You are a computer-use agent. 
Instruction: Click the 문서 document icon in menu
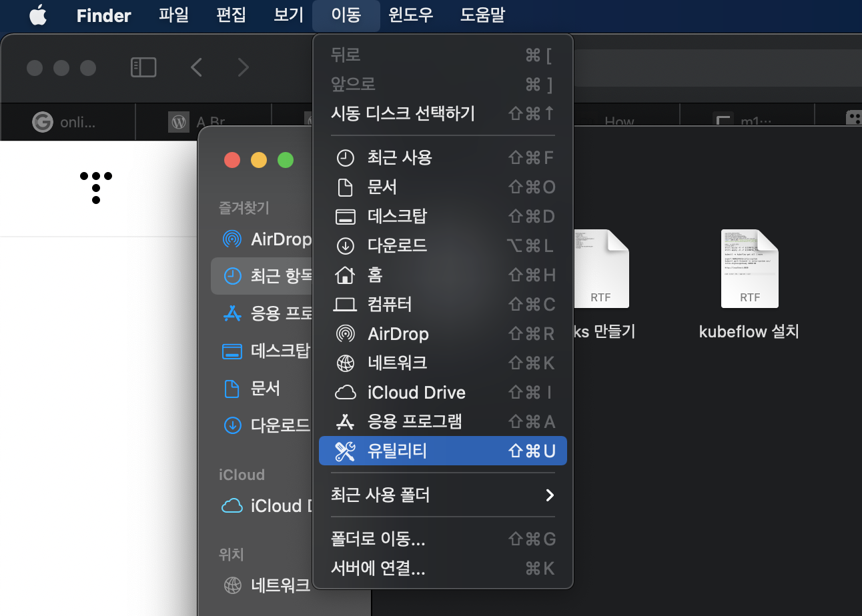pos(345,187)
